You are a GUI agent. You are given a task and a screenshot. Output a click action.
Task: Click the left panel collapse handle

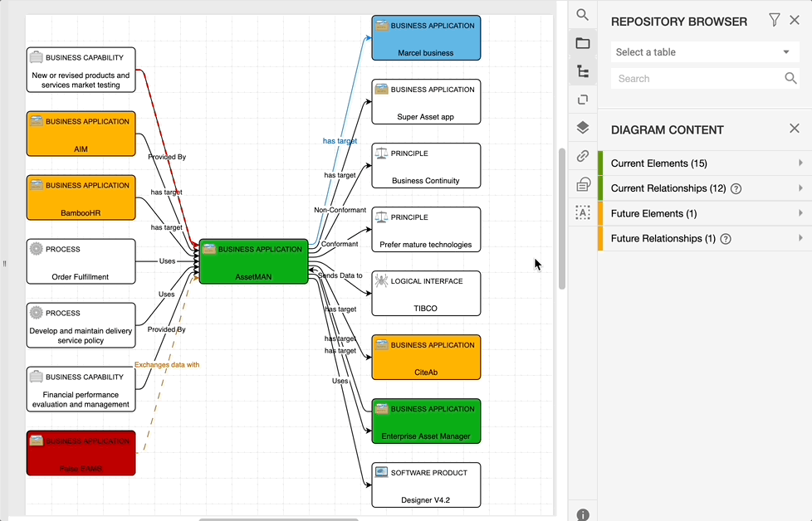point(4,264)
